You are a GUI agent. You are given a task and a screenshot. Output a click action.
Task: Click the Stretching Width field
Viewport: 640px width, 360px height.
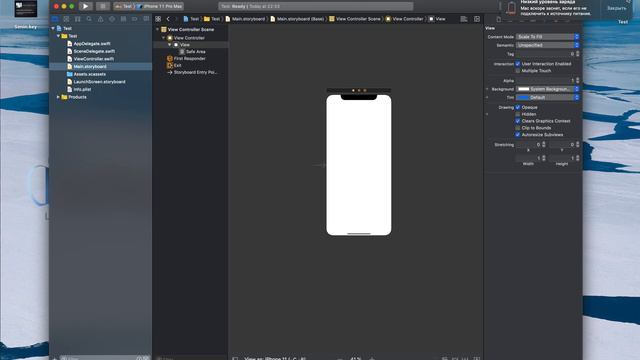pyautogui.click(x=528, y=158)
